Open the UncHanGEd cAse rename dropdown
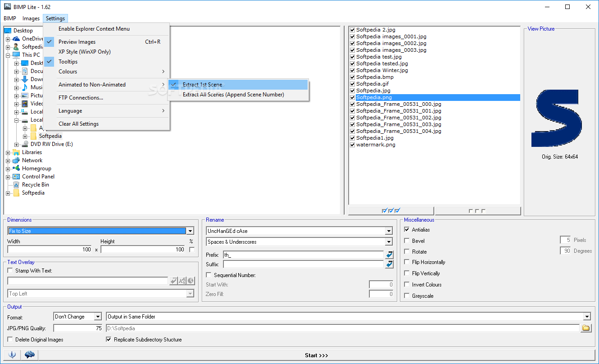Image resolution: width=599 pixels, height=364 pixels. pos(389,231)
